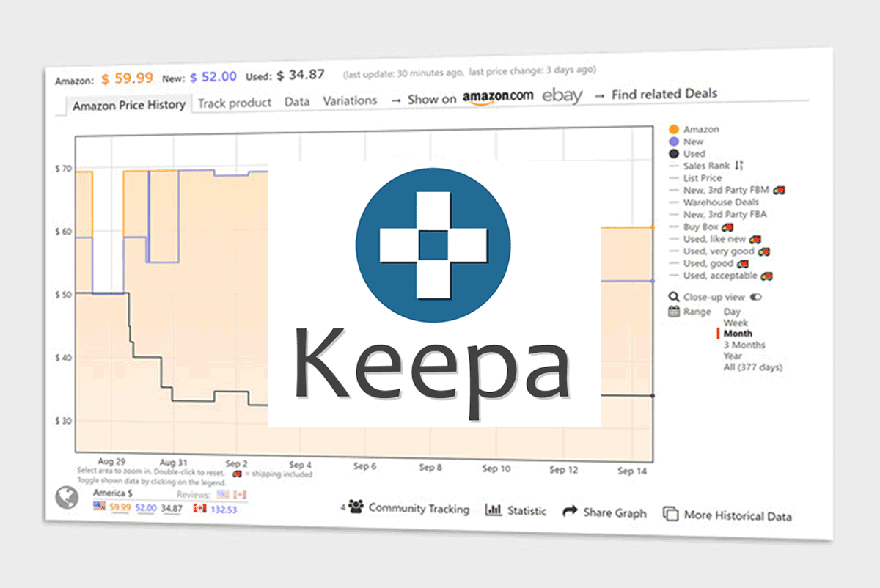Click the magnifier close-up view icon
Screen dimensions: 880x588
674,296
